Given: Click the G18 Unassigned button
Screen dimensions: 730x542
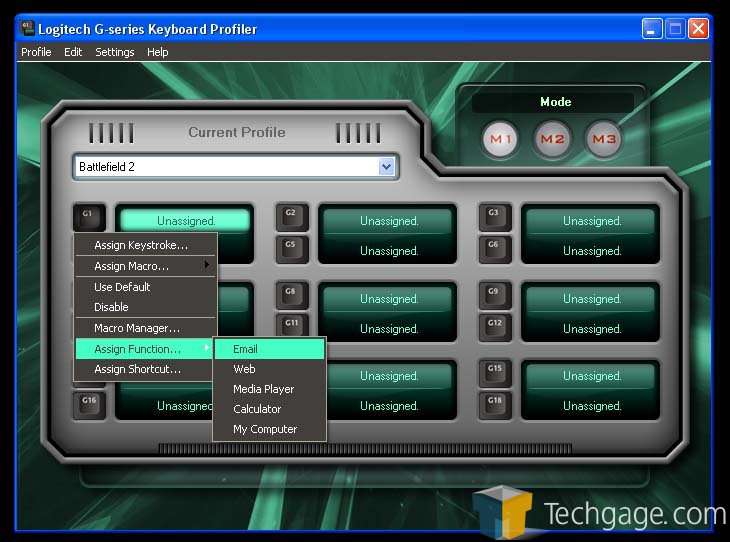Looking at the screenshot, I should (591, 406).
